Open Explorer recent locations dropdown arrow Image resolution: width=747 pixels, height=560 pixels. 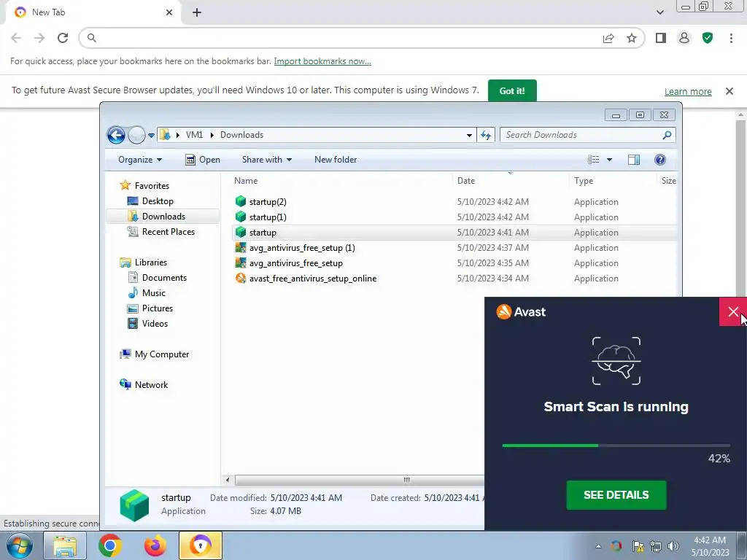(151, 135)
